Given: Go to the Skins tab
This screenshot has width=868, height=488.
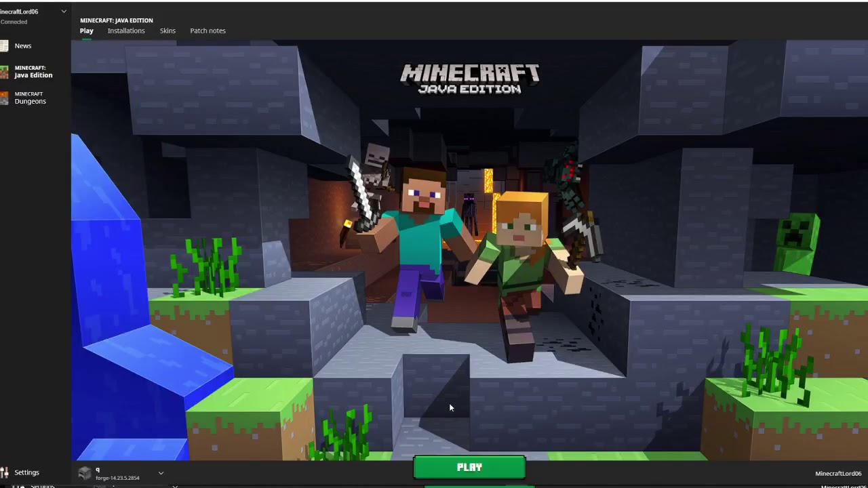Looking at the screenshot, I should [167, 30].
